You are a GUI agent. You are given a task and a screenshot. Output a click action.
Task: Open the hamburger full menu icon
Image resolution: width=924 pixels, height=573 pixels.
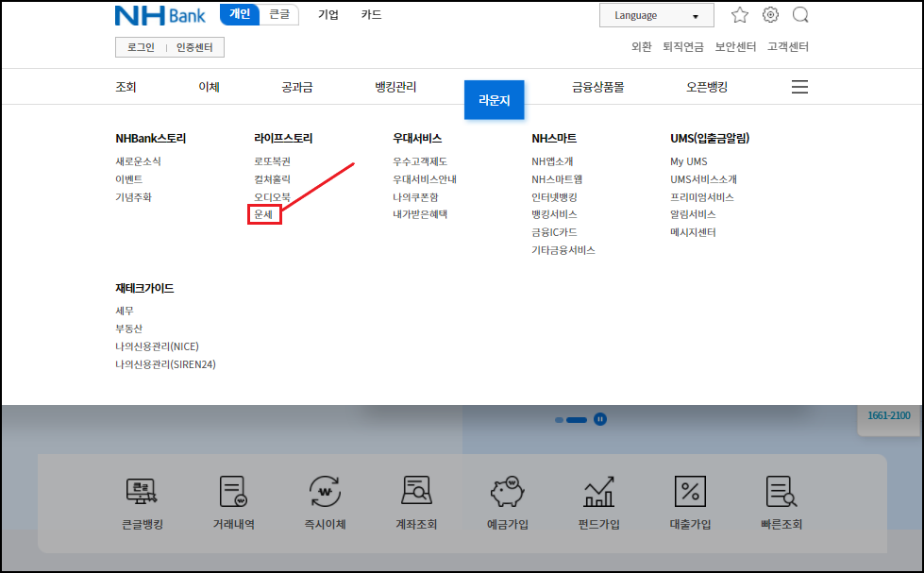(799, 87)
